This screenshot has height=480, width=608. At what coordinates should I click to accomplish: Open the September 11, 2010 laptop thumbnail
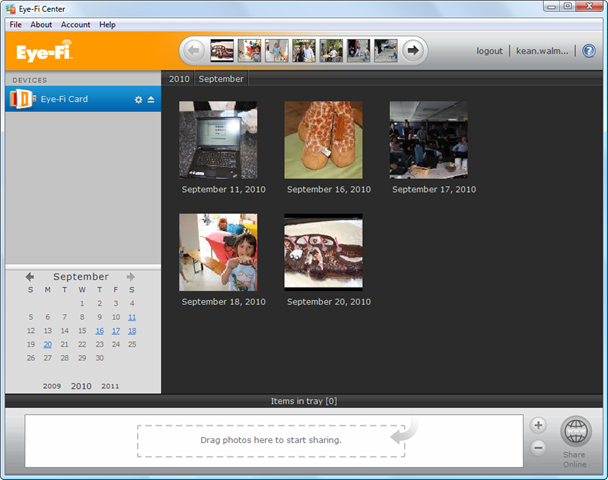218,140
